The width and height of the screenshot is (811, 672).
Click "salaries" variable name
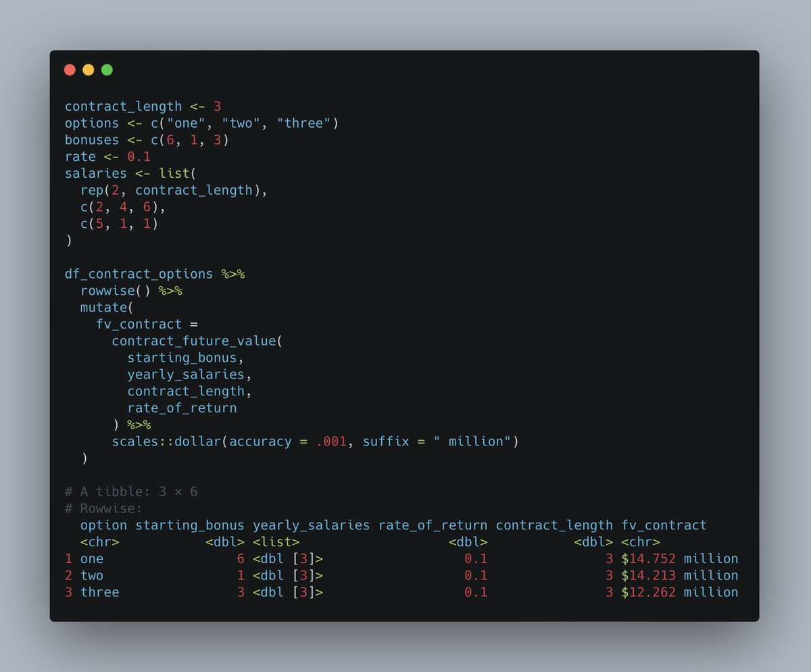pyautogui.click(x=96, y=173)
